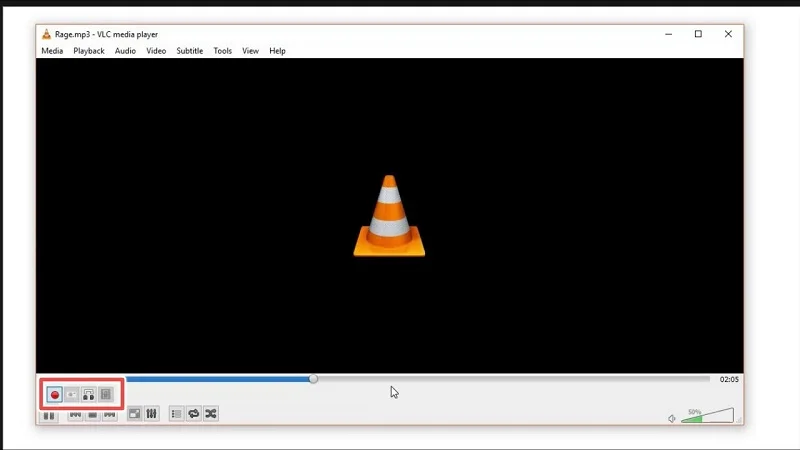This screenshot has width=800, height=450.
Task: Take a snapshot with the snapshot icon
Action: click(72, 395)
